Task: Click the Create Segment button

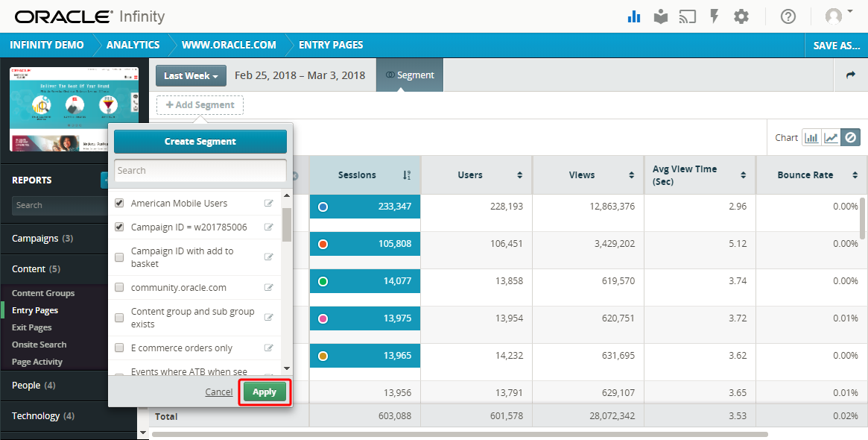Action: 200,141
